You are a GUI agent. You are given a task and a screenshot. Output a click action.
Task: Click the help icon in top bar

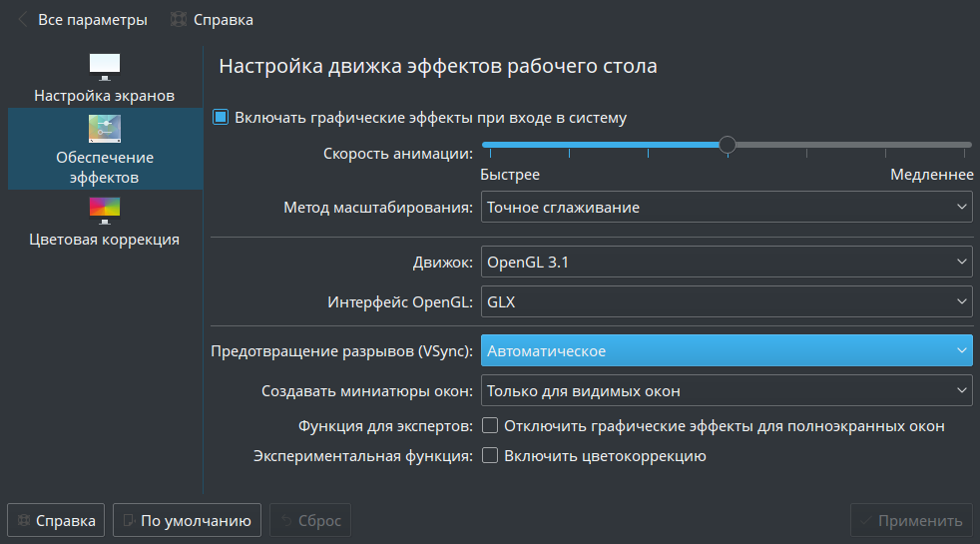point(179,19)
